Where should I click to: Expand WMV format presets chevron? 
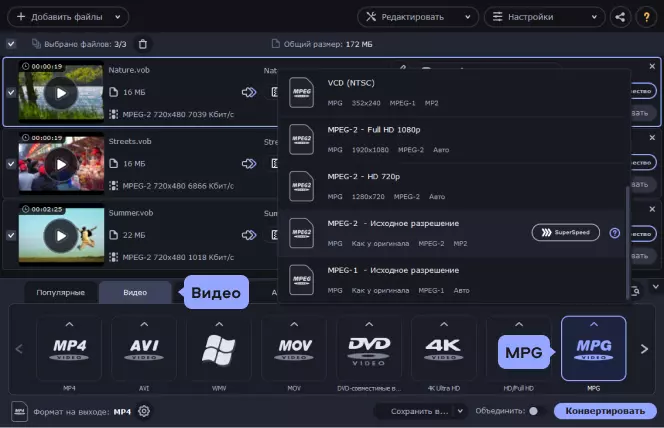(219, 325)
